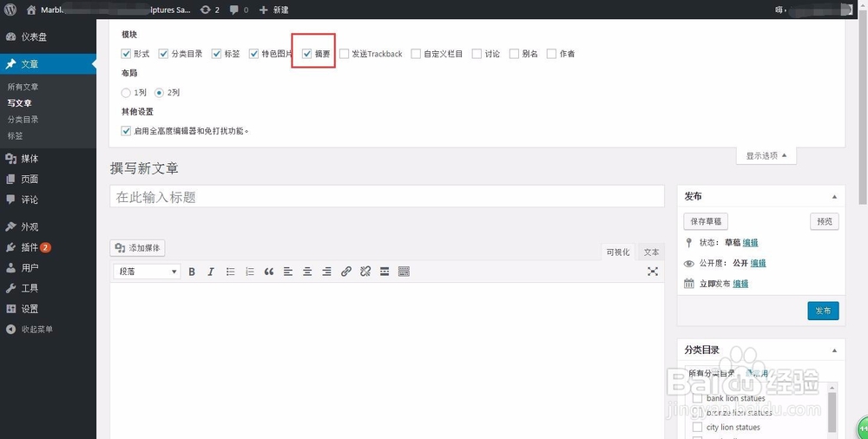The height and width of the screenshot is (439, 868).
Task: Open the 设置 settings menu
Action: pyautogui.click(x=48, y=309)
